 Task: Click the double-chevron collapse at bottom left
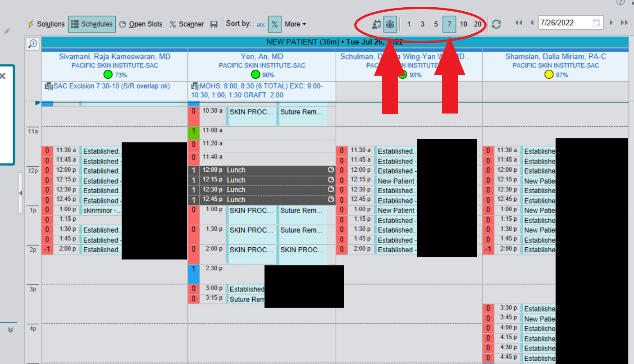coord(10,329)
